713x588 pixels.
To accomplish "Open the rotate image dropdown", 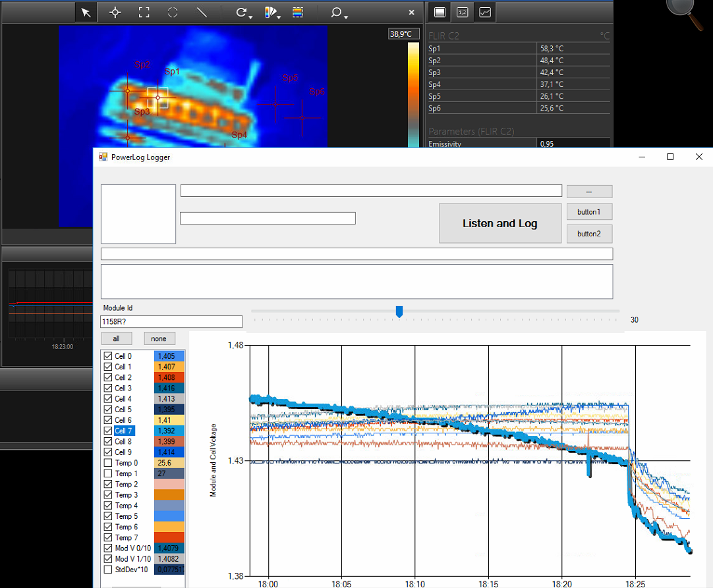I will tap(244, 13).
